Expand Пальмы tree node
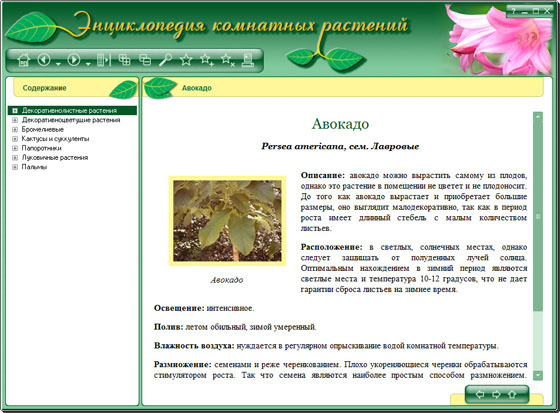Viewport: 560px width, 413px height. [15, 167]
